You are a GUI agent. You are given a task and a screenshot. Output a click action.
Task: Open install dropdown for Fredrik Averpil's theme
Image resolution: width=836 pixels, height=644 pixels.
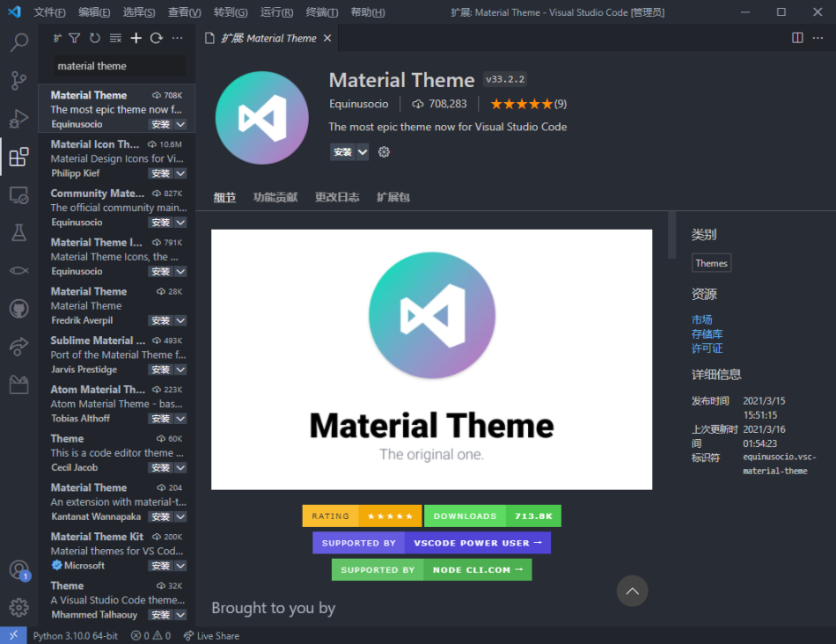pyautogui.click(x=180, y=320)
